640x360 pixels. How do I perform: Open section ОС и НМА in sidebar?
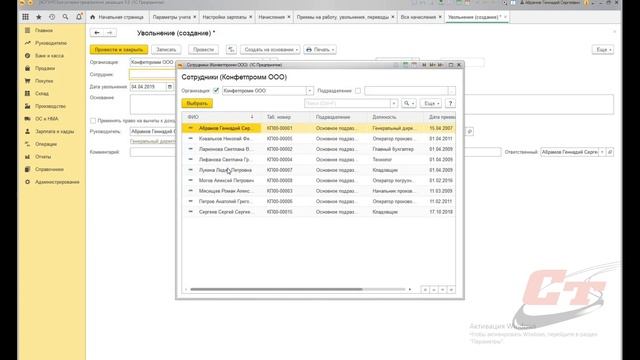tap(47, 119)
